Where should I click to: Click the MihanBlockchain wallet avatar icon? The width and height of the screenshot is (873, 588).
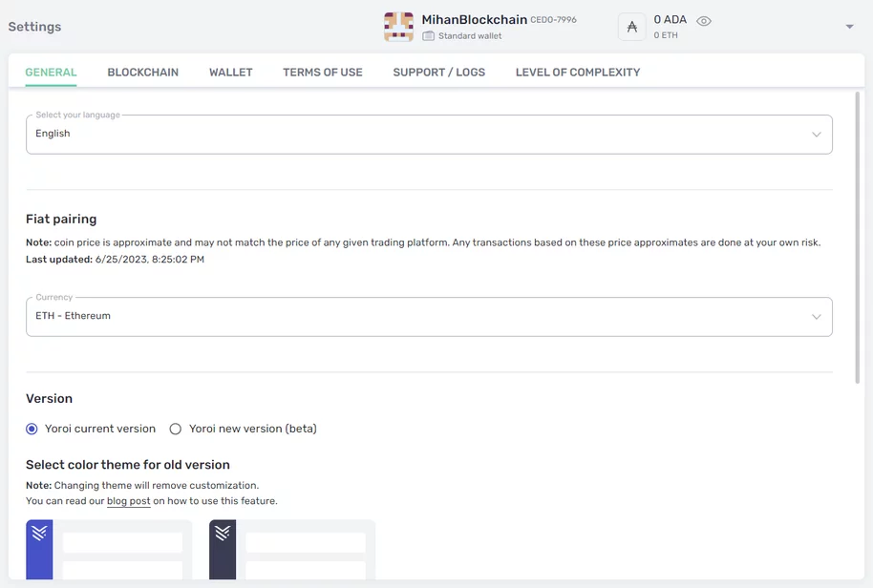[x=398, y=27]
